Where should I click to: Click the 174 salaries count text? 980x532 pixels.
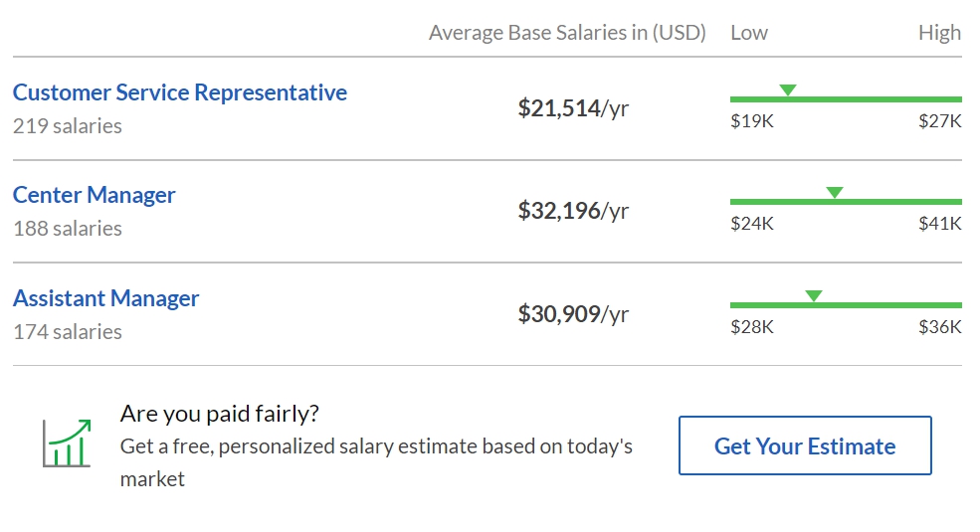(x=68, y=332)
